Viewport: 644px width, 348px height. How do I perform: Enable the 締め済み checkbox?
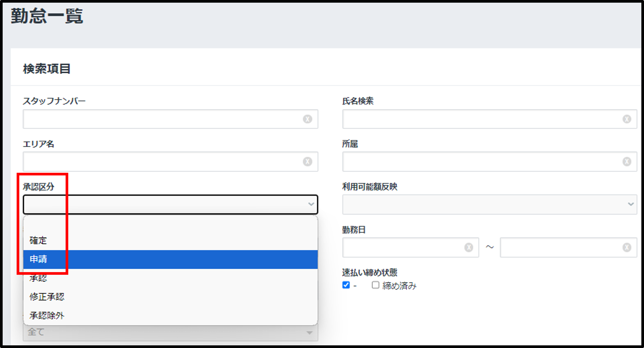click(375, 285)
